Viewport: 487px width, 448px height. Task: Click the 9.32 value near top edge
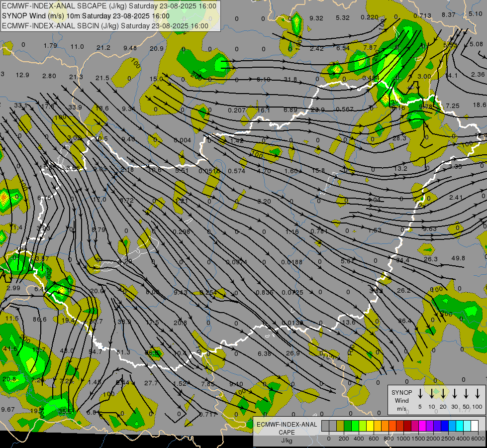pyautogui.click(x=316, y=18)
